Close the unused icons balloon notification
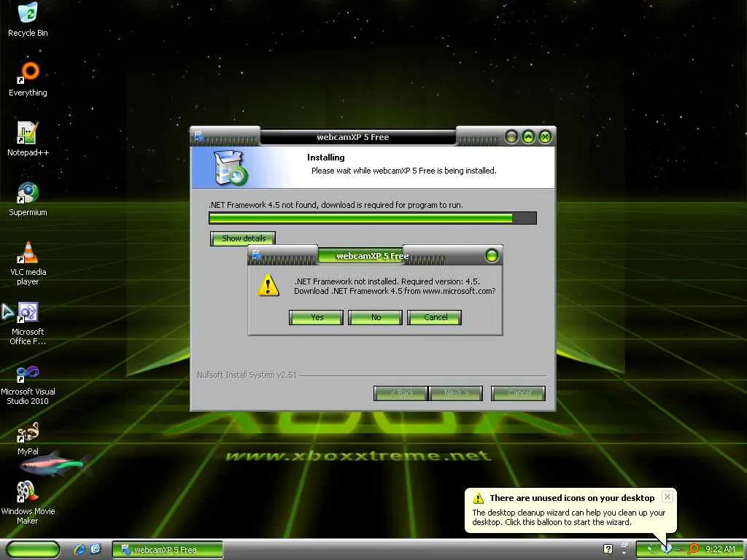This screenshot has width=747, height=560. pyautogui.click(x=667, y=496)
